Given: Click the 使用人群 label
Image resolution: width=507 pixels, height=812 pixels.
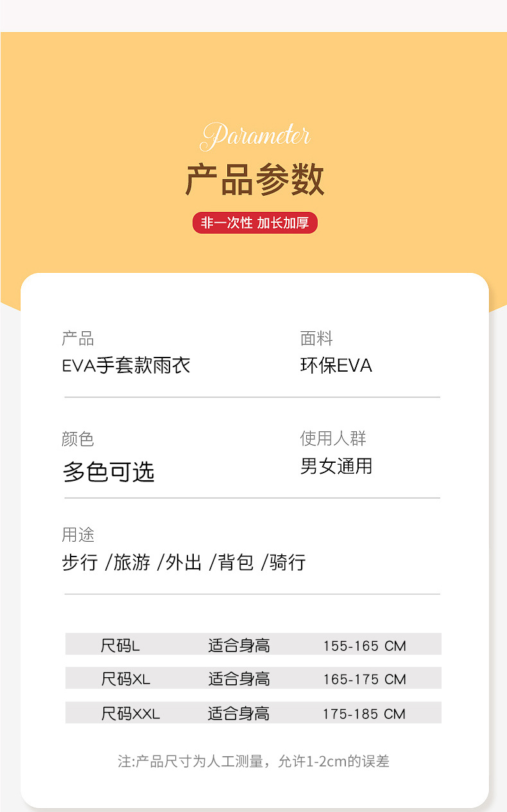Looking at the screenshot, I should pos(333,438).
